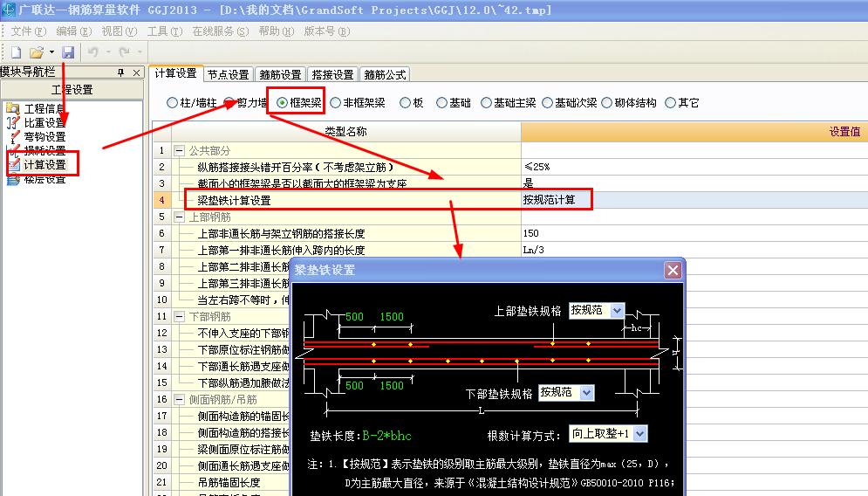Switch to the 搭接设置 tab
The width and height of the screenshot is (868, 496).
pyautogui.click(x=332, y=74)
